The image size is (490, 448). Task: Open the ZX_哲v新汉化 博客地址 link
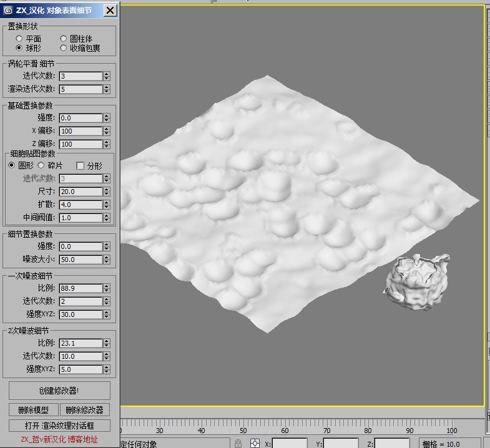pyautogui.click(x=59, y=439)
